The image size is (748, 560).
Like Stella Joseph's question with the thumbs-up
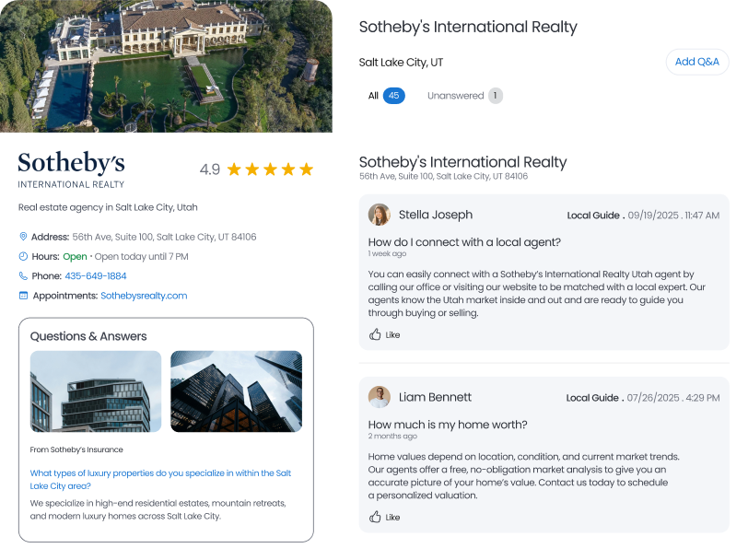click(x=375, y=334)
